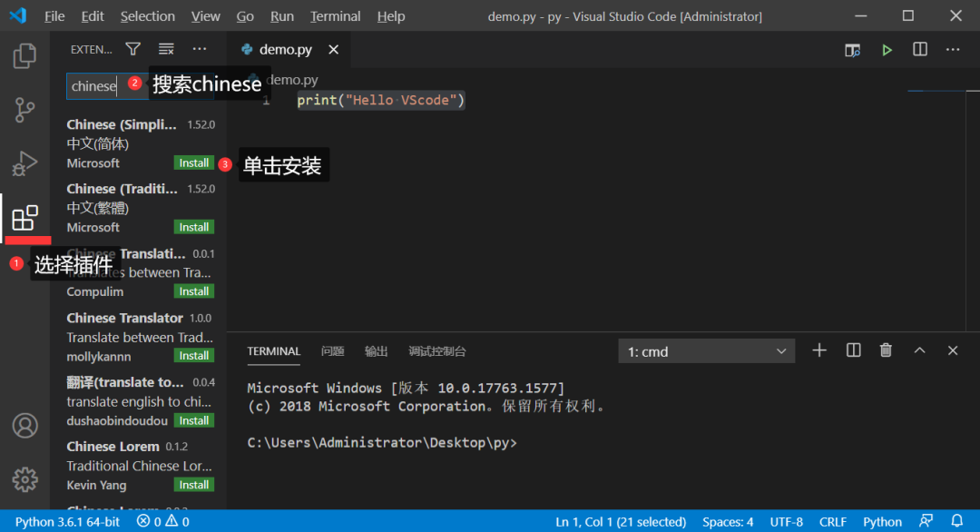
Task: Open Chinese Lorem 0.1.2 extension entry
Action: tap(140, 465)
